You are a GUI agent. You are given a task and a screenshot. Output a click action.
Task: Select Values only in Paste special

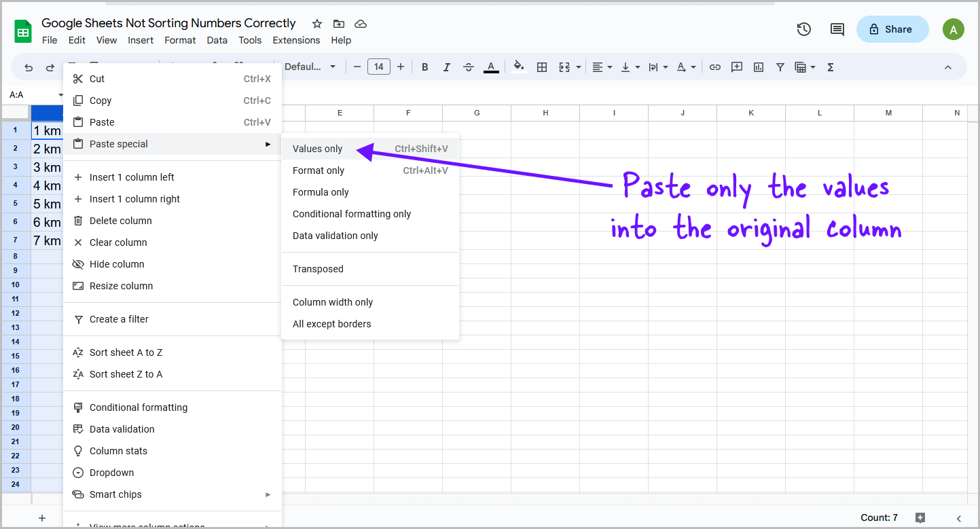coord(370,149)
